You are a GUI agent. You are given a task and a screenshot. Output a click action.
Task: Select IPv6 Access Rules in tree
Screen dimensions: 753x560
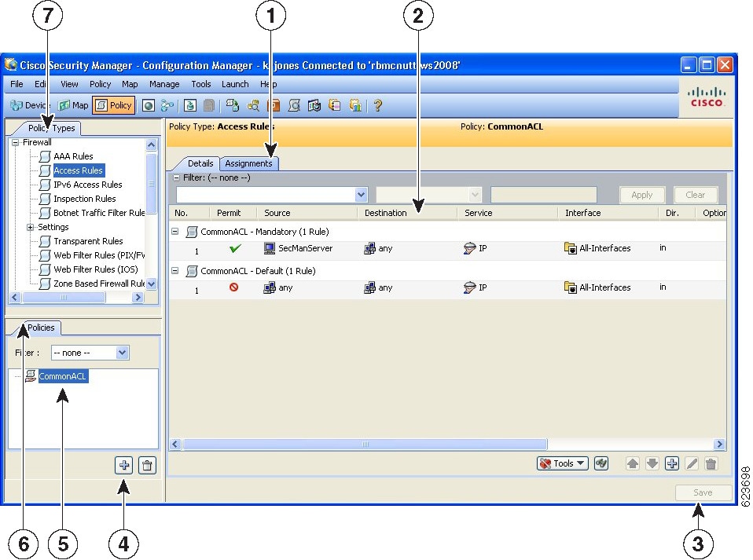[88, 185]
